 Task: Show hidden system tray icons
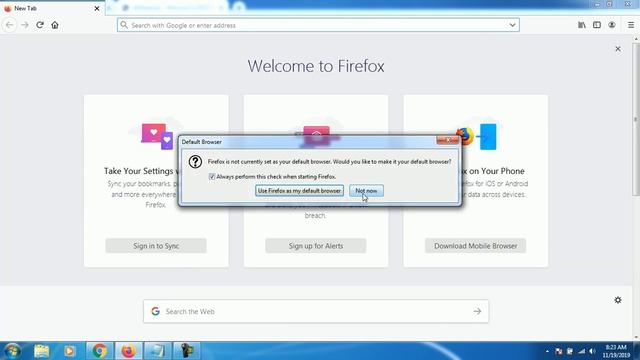(547, 351)
